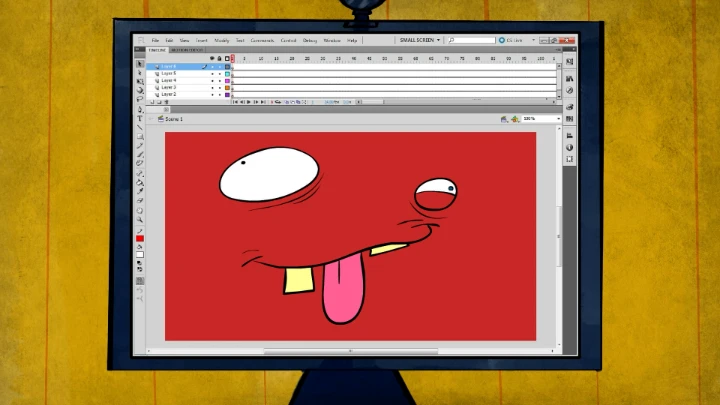Open the Library panel icon in right dock
This screenshot has width=720, height=405.
(570, 79)
